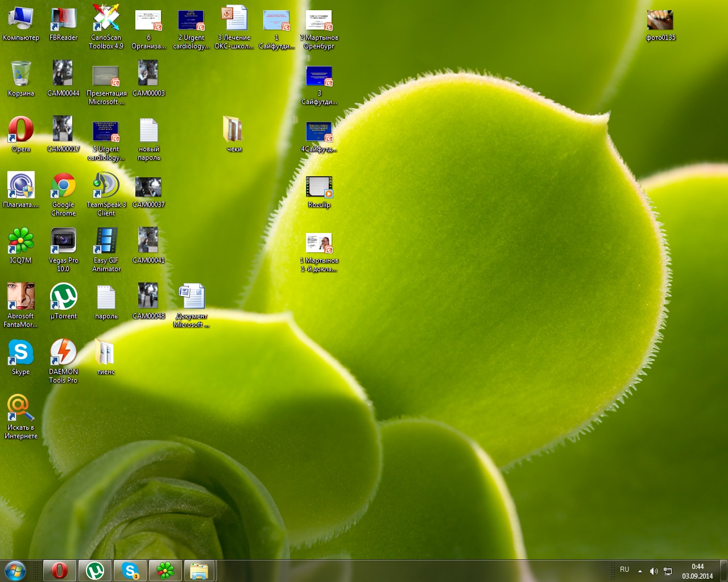Select the пароль text file
This screenshot has width=728, height=582.
106,302
